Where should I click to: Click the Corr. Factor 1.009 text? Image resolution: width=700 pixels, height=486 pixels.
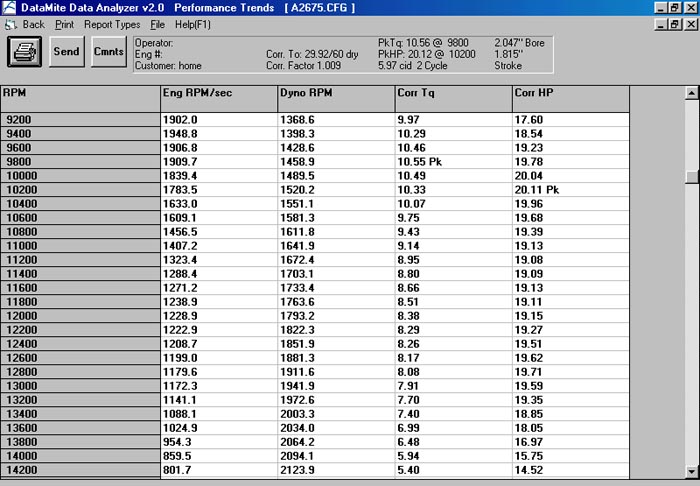[304, 66]
